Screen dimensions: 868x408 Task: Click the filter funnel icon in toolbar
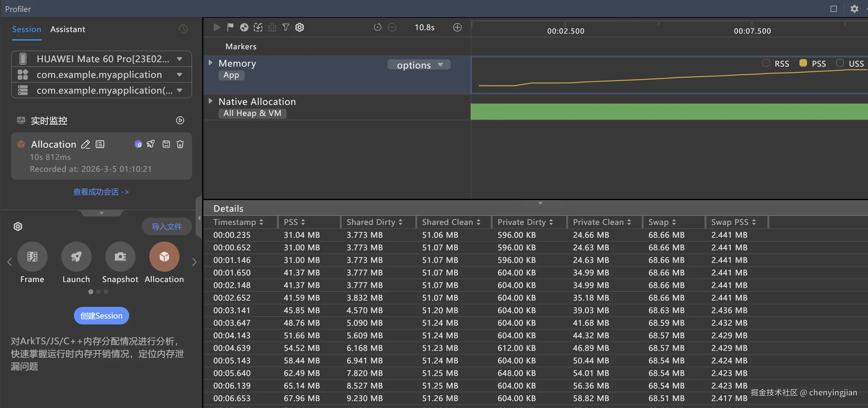[x=285, y=27]
